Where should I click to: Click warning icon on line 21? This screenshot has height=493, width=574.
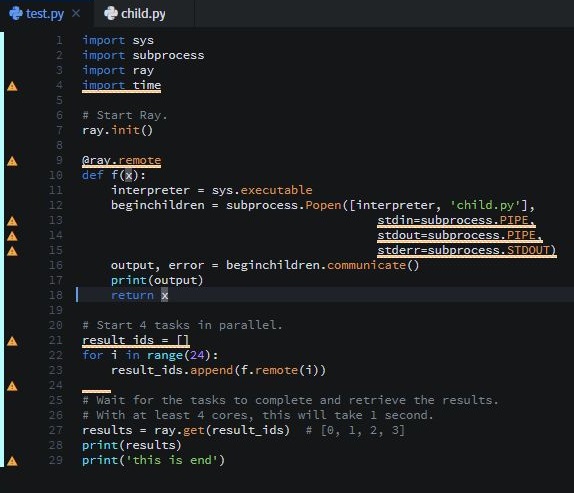12,341
